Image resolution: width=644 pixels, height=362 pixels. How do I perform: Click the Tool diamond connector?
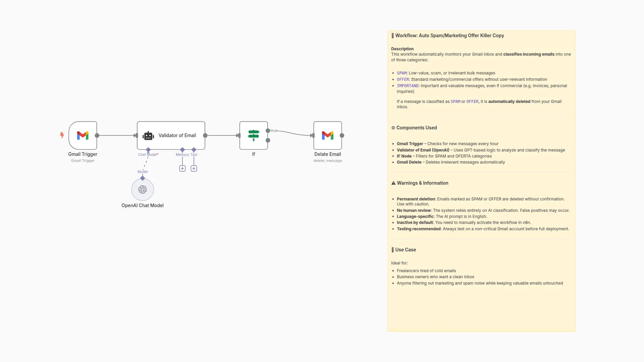tap(194, 149)
